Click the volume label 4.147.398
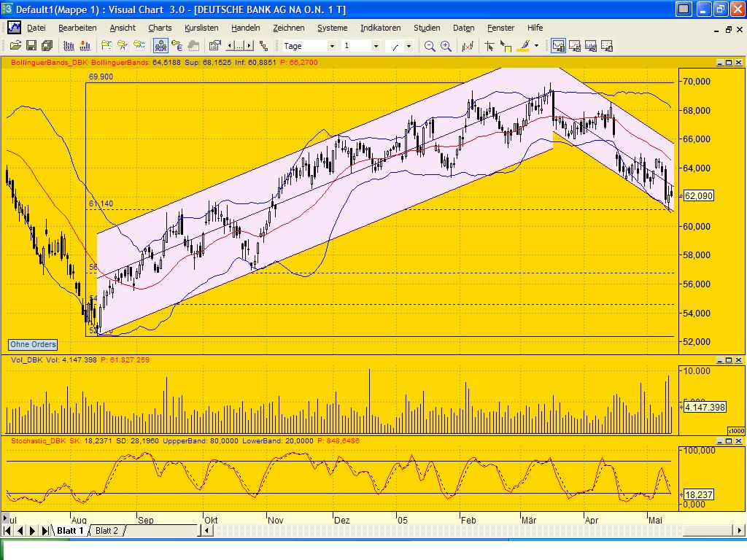The height and width of the screenshot is (560, 747). coord(705,408)
